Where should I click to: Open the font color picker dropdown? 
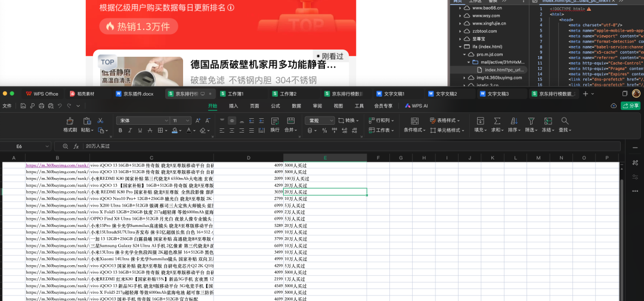[x=194, y=130]
